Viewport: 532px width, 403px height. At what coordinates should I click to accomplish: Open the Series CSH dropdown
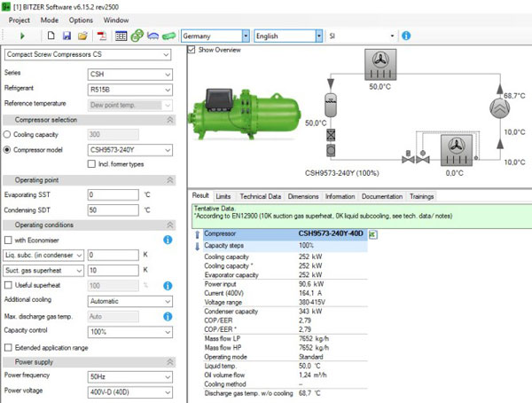pos(130,74)
